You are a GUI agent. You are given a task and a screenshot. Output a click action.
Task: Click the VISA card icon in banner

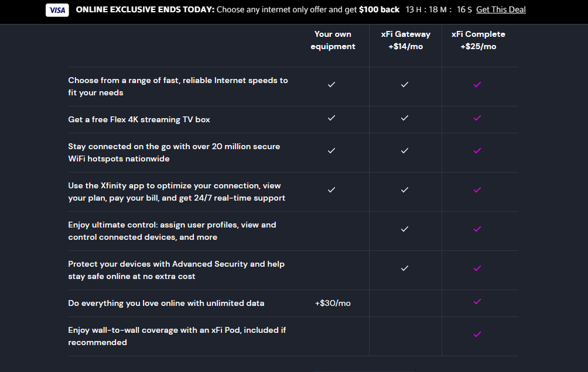pos(57,10)
